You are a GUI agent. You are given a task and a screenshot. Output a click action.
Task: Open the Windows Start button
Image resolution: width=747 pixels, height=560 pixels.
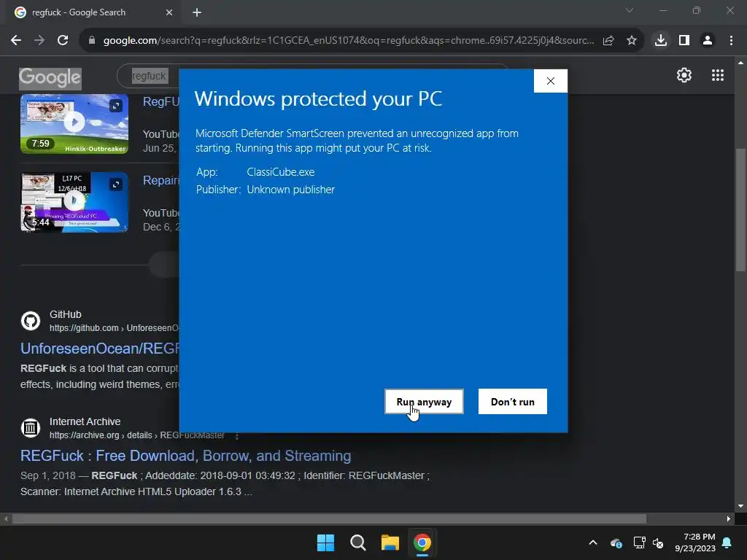326,542
